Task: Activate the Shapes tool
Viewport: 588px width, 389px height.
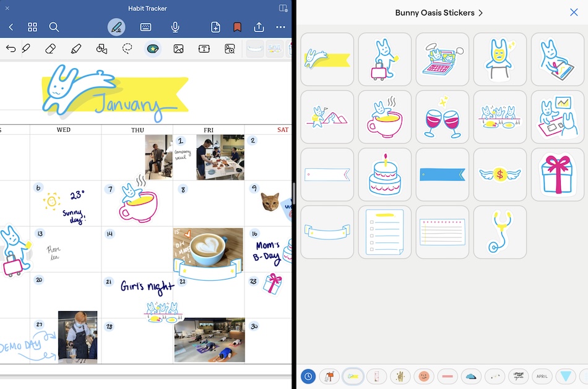Action: [x=102, y=48]
